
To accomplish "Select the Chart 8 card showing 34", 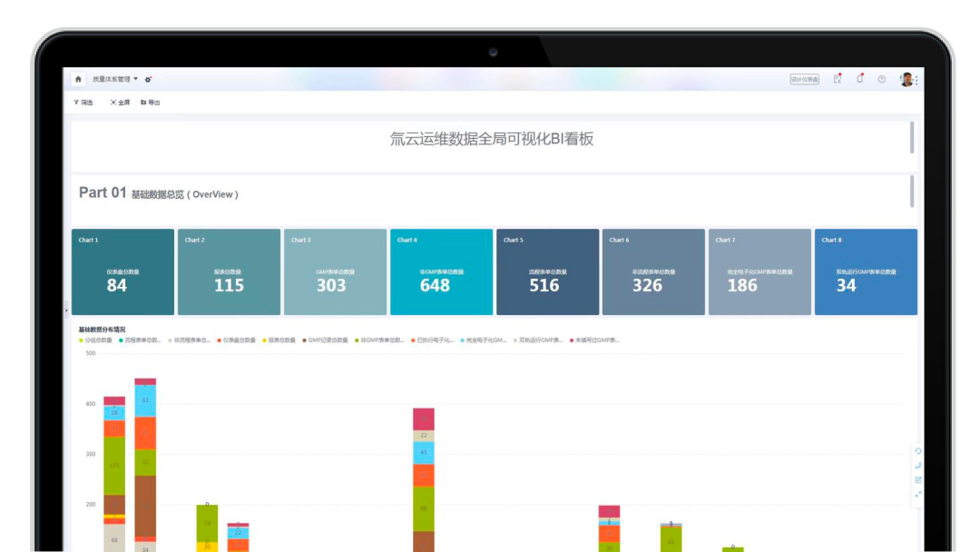I will tap(867, 272).
